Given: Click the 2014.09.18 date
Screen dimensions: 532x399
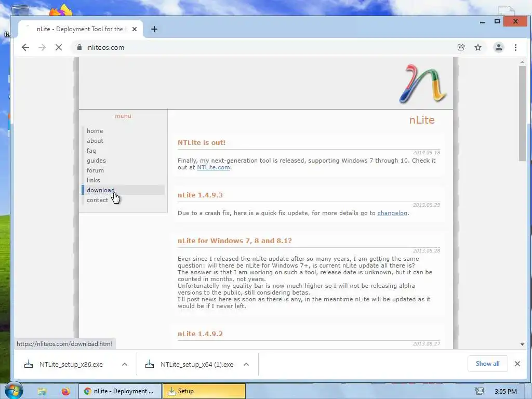Looking at the screenshot, I should pyautogui.click(x=427, y=153).
